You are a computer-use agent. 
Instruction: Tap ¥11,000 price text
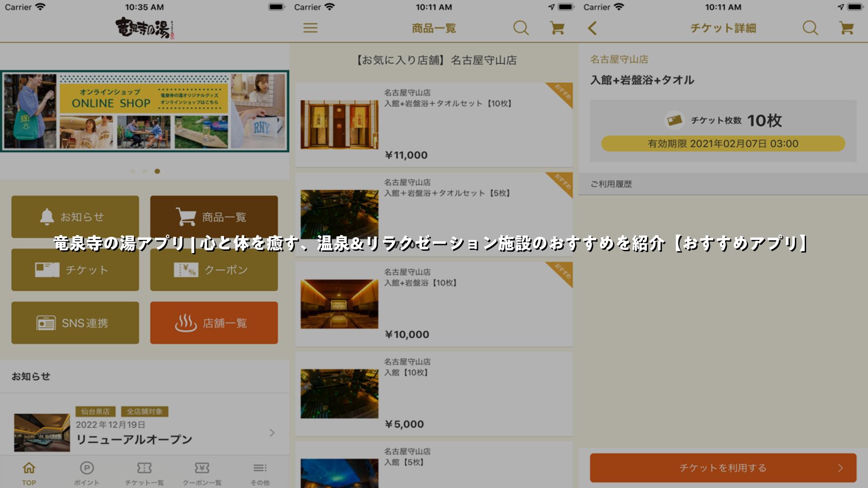406,155
